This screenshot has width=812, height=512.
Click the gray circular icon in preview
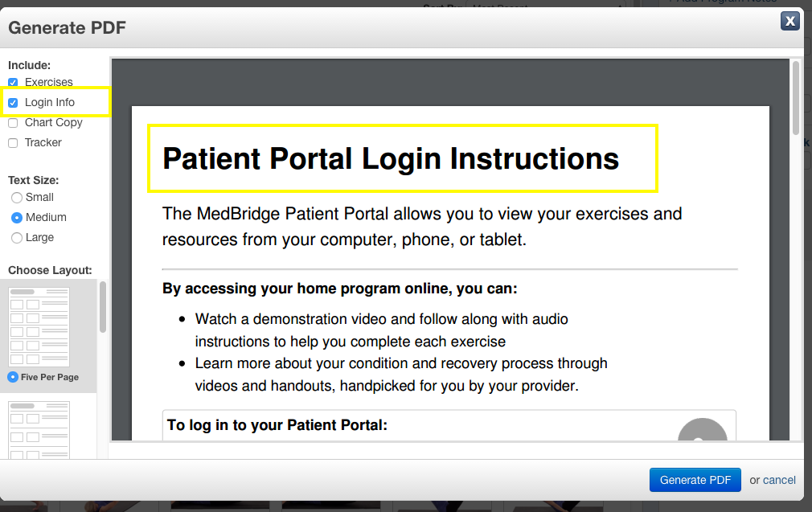pos(703,430)
